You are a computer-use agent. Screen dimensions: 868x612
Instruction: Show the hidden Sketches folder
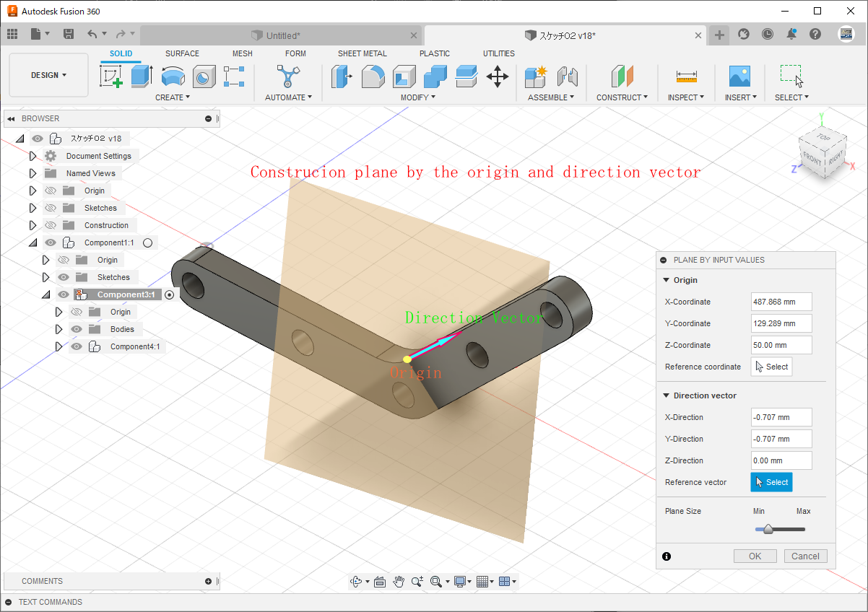click(51, 208)
